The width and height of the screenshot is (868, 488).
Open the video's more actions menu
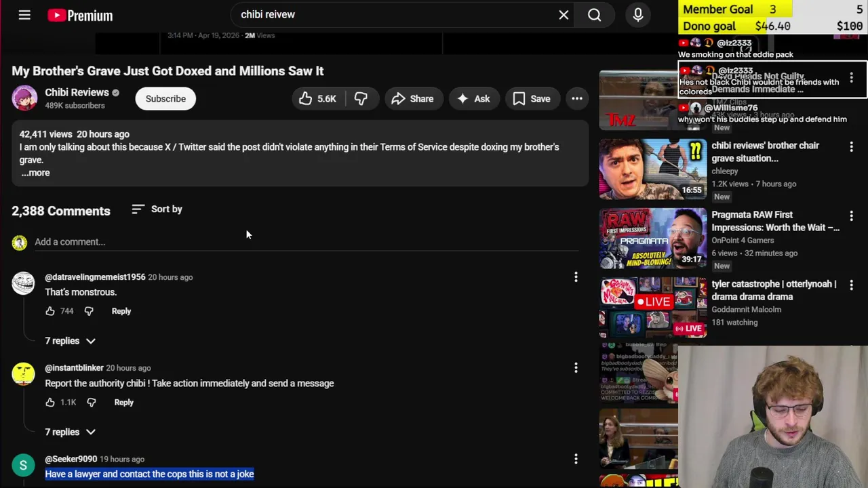tap(577, 99)
